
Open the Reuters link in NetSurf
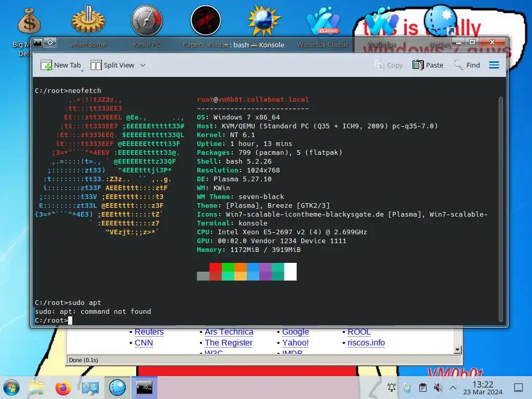(149, 332)
